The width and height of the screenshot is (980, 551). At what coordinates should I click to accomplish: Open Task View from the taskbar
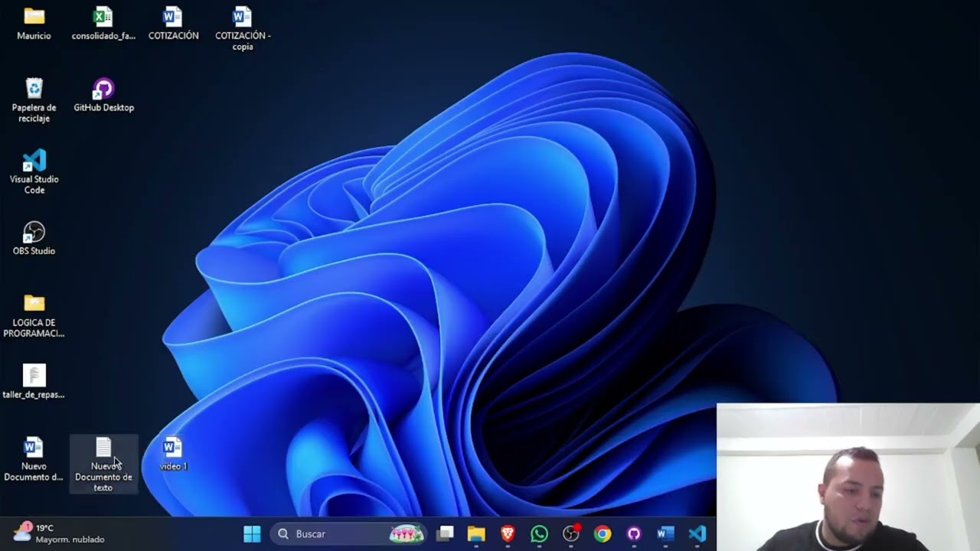pyautogui.click(x=445, y=533)
